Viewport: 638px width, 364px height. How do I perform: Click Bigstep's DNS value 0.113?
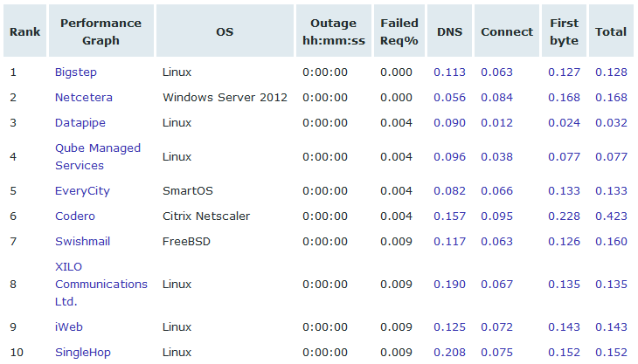tap(449, 72)
